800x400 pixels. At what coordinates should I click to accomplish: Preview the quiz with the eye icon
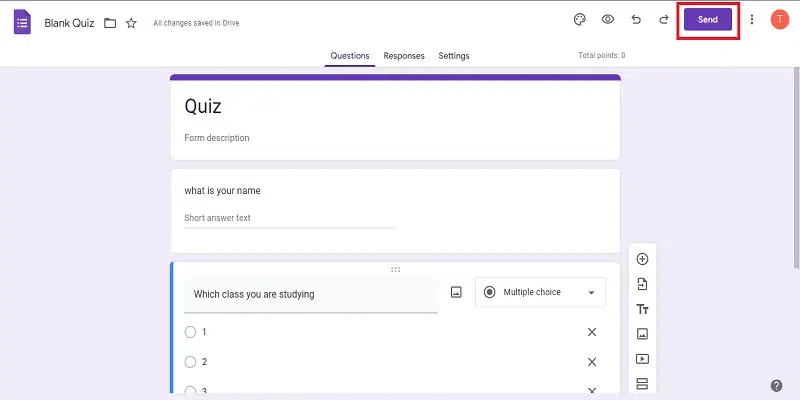click(x=608, y=20)
